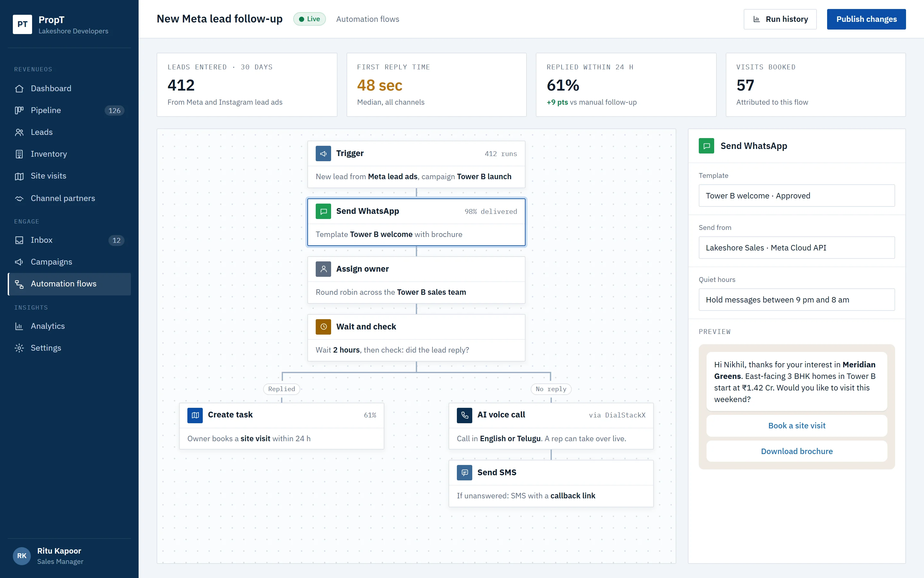Click the AI voice call phone icon
The image size is (924, 578).
point(464,415)
